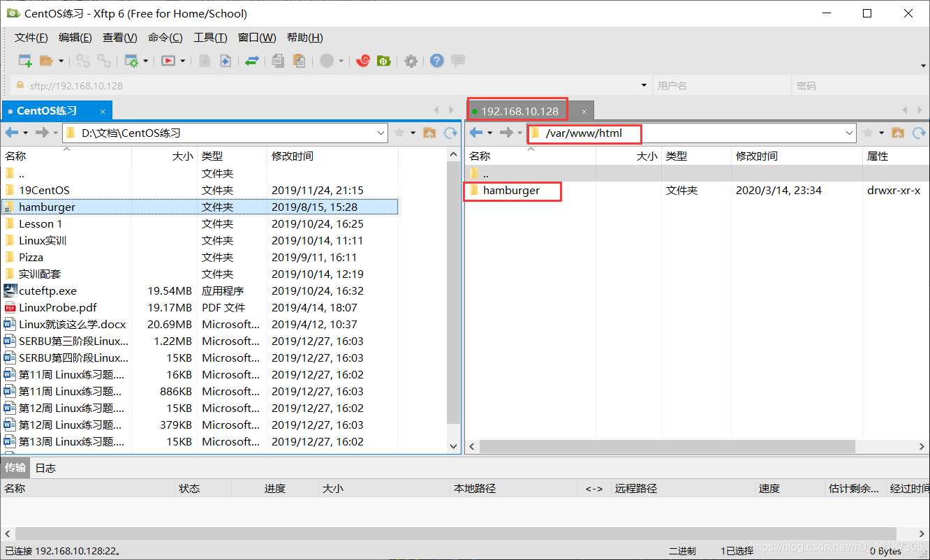This screenshot has width=930, height=560.
Task: Sort remote files by 类型 column
Action: (697, 156)
